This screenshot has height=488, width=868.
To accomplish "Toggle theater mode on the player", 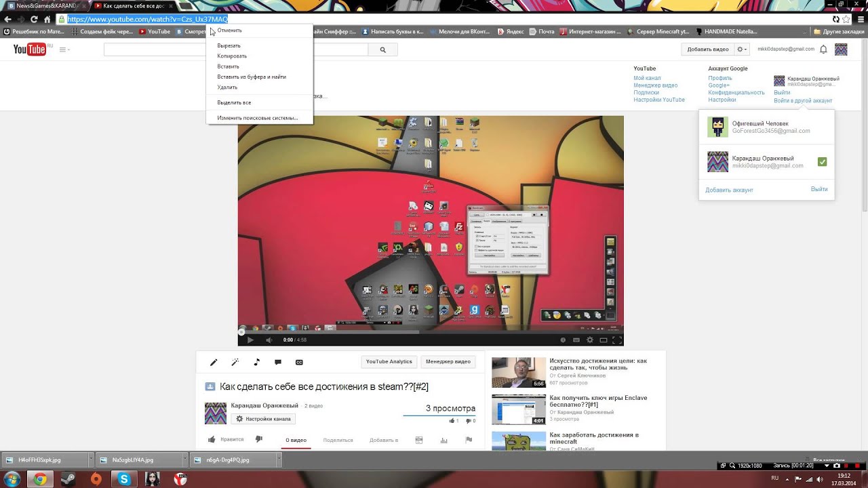I will point(604,340).
